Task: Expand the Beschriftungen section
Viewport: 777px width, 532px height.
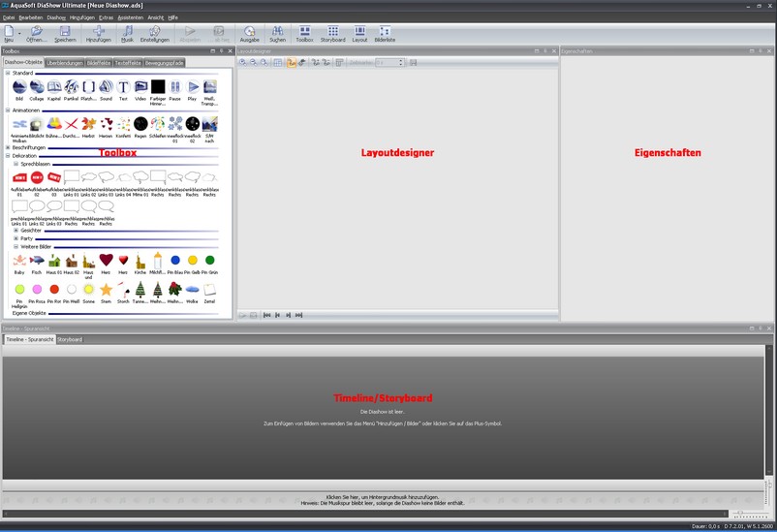Action: (9, 147)
